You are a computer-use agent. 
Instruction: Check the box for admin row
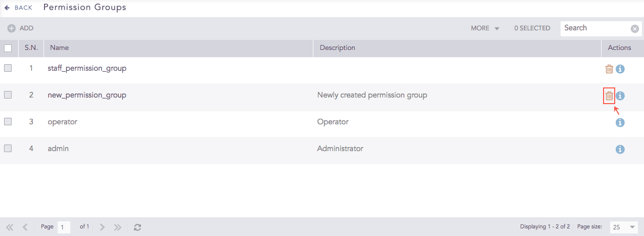tap(8, 149)
